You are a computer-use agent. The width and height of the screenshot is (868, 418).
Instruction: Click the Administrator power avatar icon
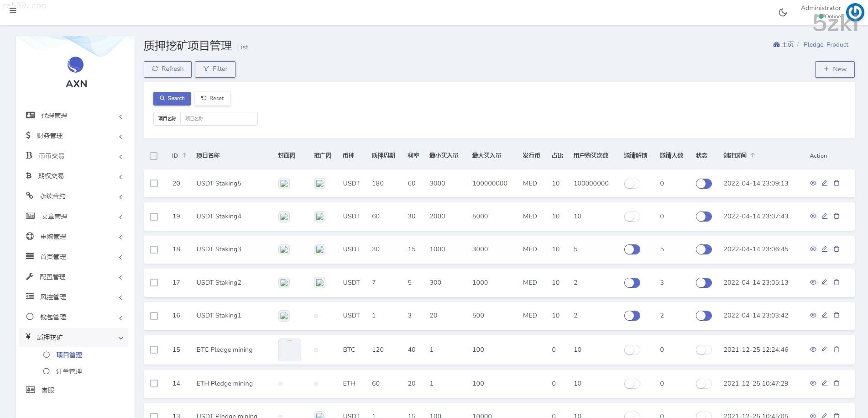click(854, 12)
